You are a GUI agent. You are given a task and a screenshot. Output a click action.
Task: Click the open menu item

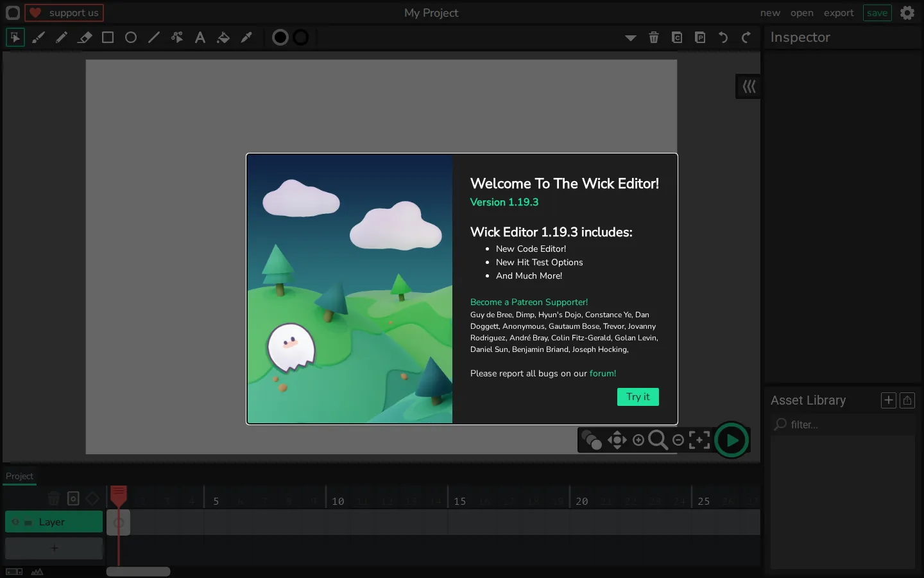pos(802,13)
